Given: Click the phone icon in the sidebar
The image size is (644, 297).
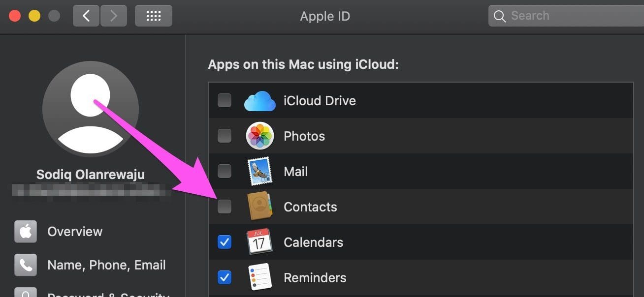Looking at the screenshot, I should click(26, 265).
